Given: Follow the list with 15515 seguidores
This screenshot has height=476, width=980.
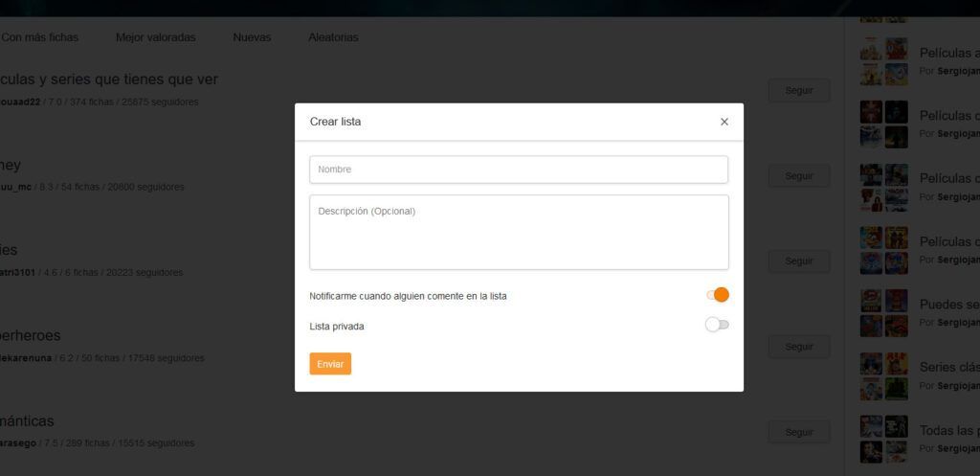Looking at the screenshot, I should point(799,432).
